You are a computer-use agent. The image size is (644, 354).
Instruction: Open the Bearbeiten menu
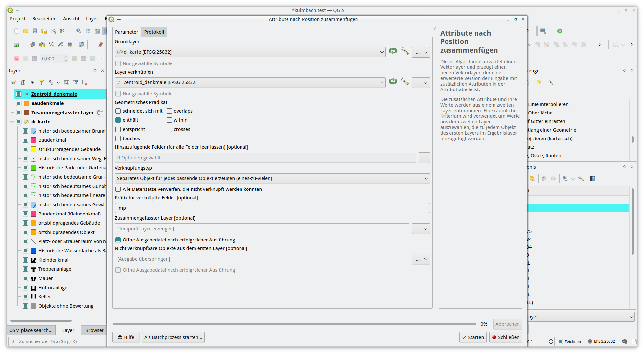(44, 19)
